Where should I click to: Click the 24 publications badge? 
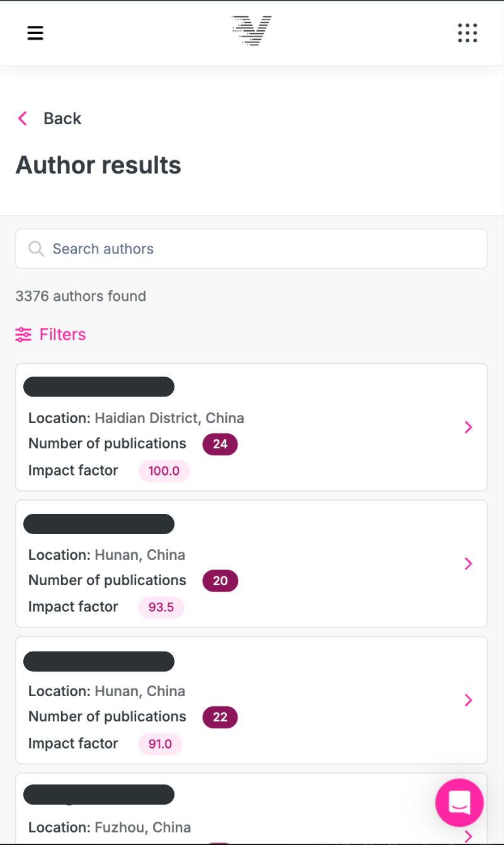[220, 444]
